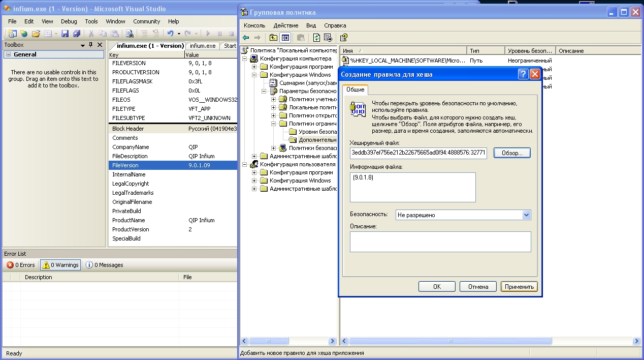
Task: Open the Действие menu
Action: click(286, 25)
